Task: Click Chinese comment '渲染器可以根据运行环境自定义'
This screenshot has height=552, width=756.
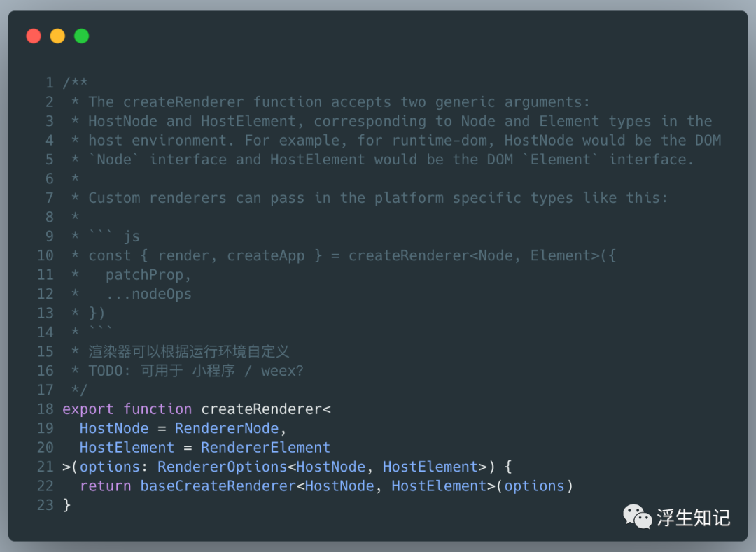Action: 189,352
